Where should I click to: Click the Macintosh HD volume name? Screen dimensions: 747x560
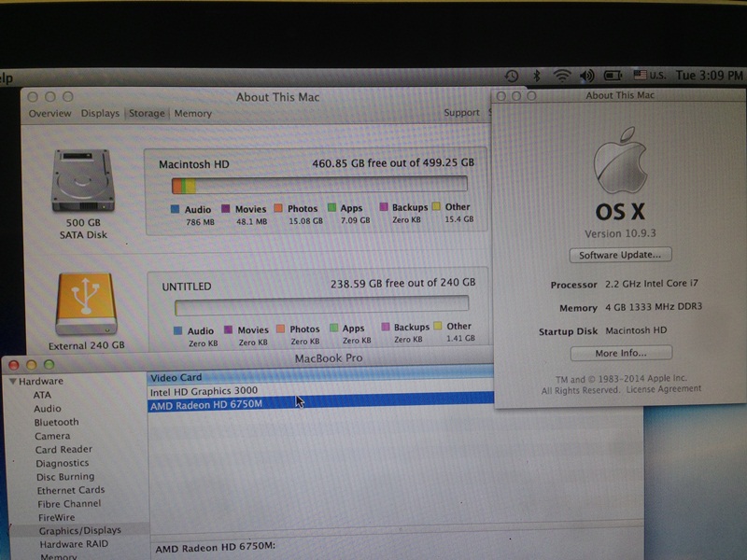[194, 164]
